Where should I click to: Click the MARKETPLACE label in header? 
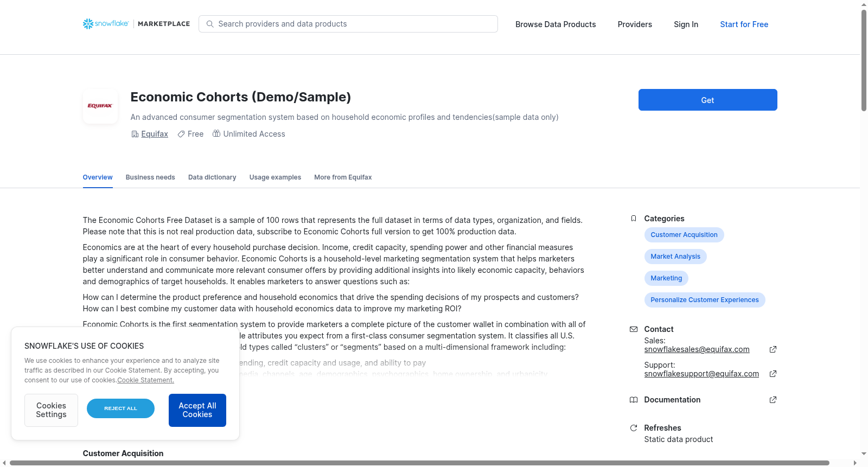164,24
